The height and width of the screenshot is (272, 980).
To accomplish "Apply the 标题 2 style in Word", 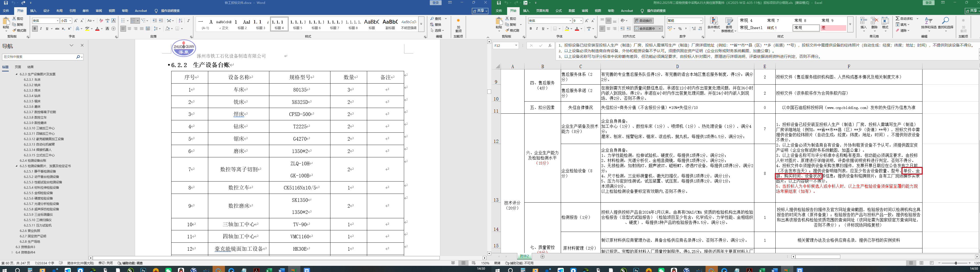I will 242,24.
